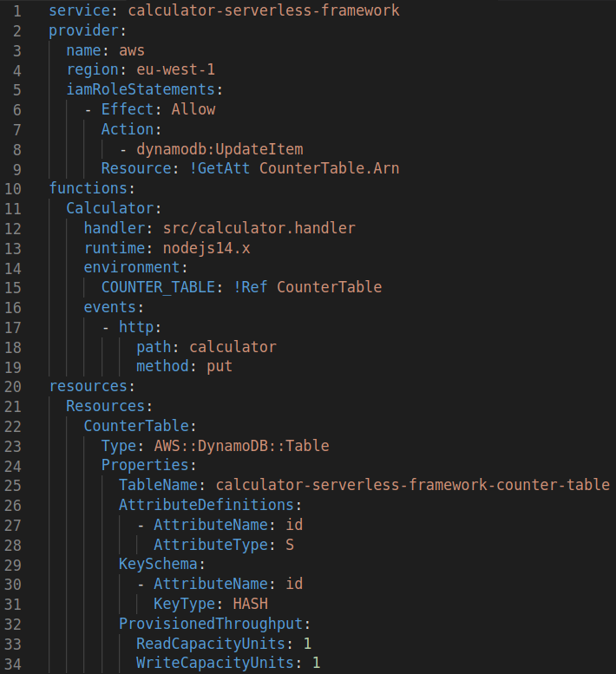The height and width of the screenshot is (674, 616).
Task: Click the '!Ref' tag on line 15
Action: point(250,287)
